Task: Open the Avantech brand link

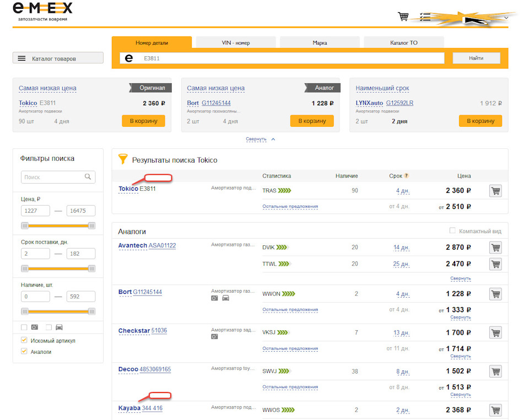Action: coord(133,245)
